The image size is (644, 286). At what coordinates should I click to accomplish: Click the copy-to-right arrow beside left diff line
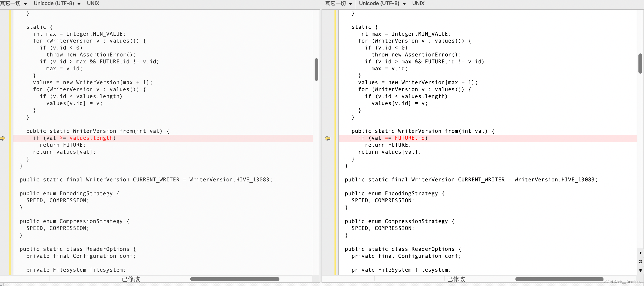coord(3,138)
